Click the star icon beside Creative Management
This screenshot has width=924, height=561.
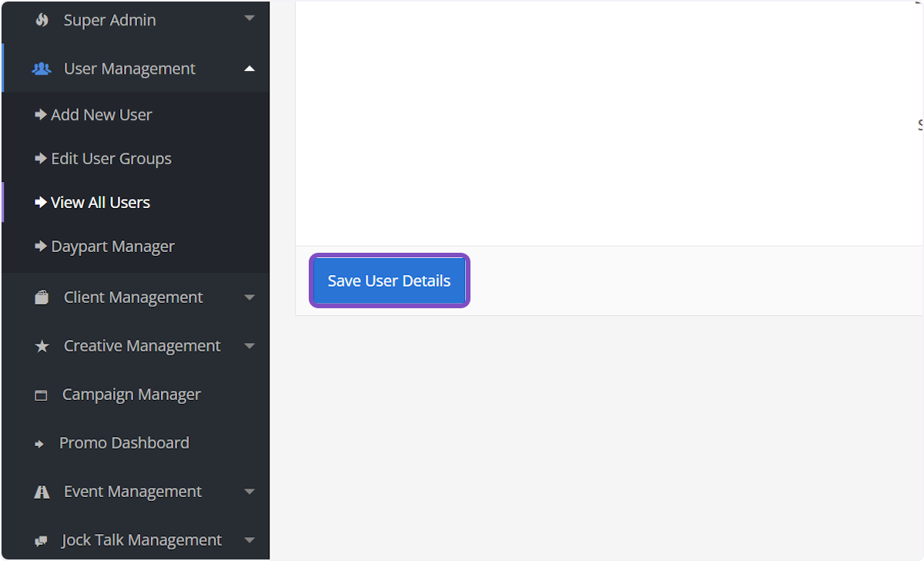[41, 345]
